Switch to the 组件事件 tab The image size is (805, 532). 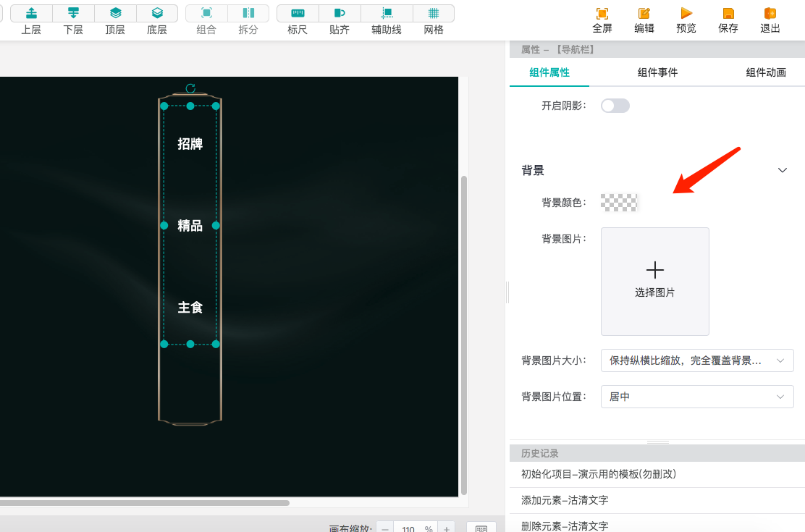[657, 72]
